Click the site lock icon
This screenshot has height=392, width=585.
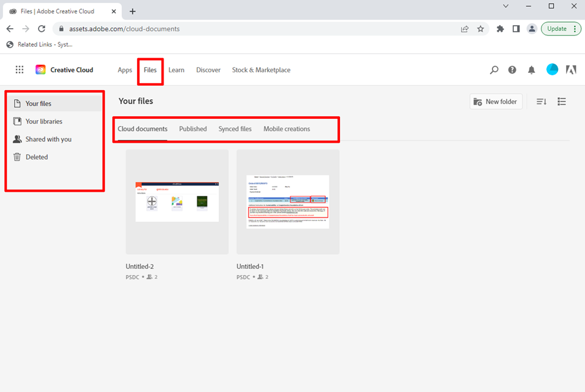click(61, 29)
